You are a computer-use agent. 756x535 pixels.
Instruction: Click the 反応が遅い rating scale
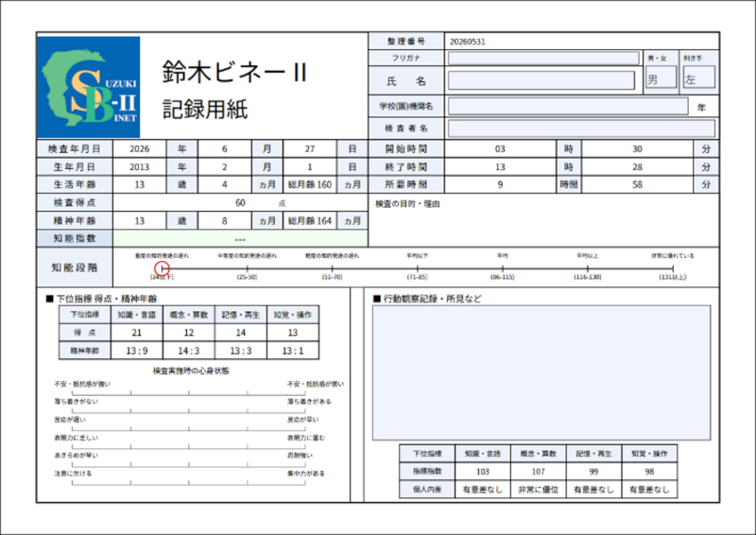tap(189, 429)
